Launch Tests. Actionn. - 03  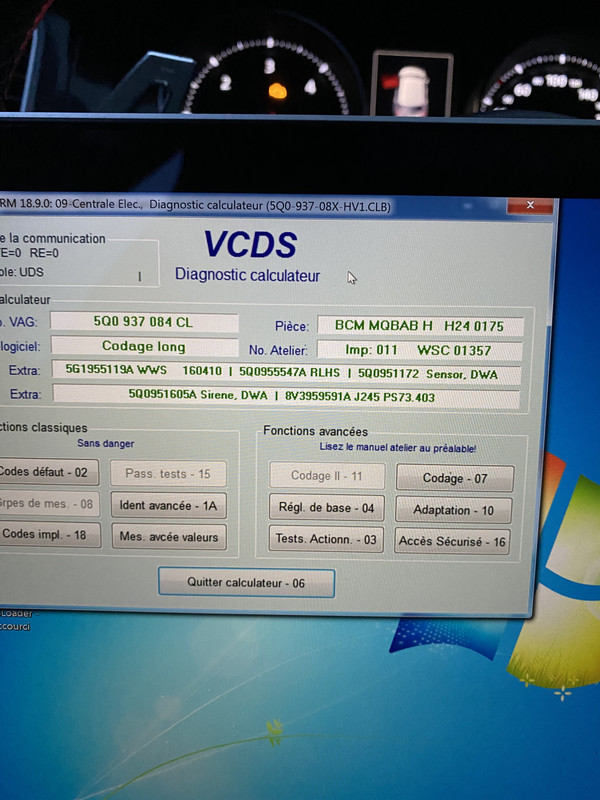[326, 539]
